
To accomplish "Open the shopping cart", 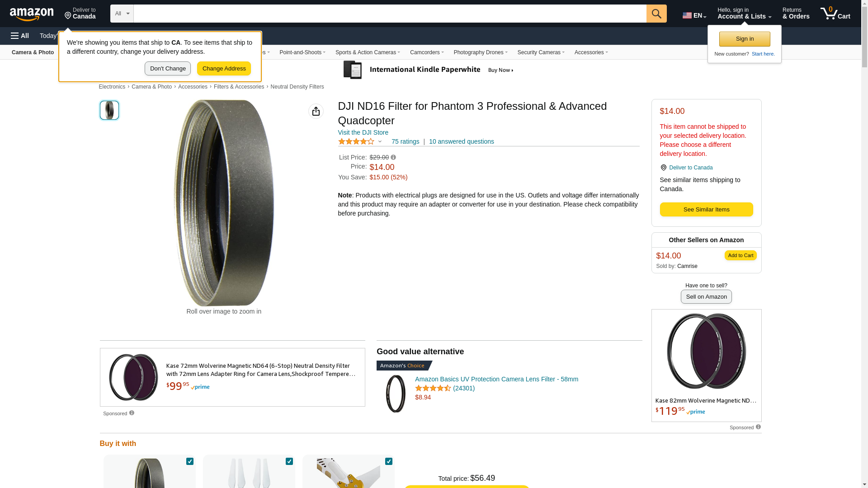I will 835,14.
